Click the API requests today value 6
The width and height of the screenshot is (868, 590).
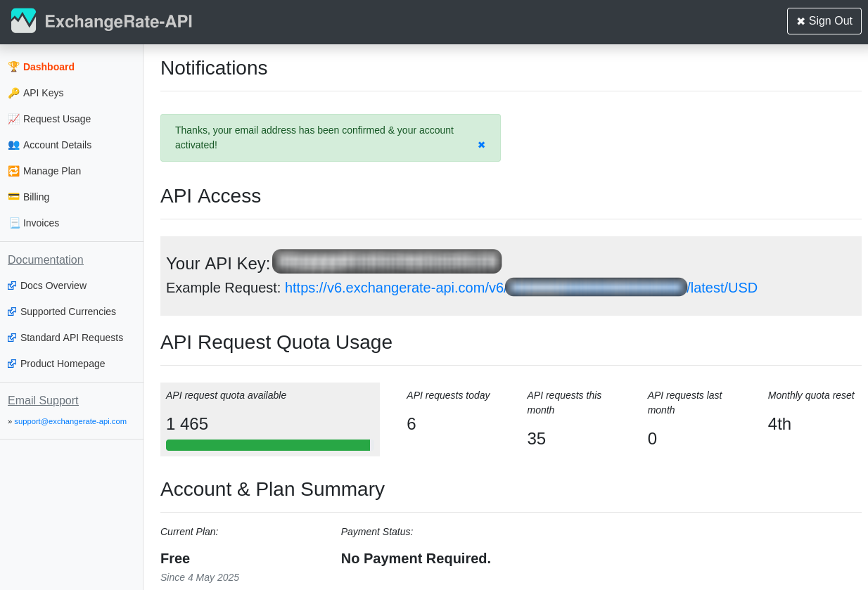(411, 424)
